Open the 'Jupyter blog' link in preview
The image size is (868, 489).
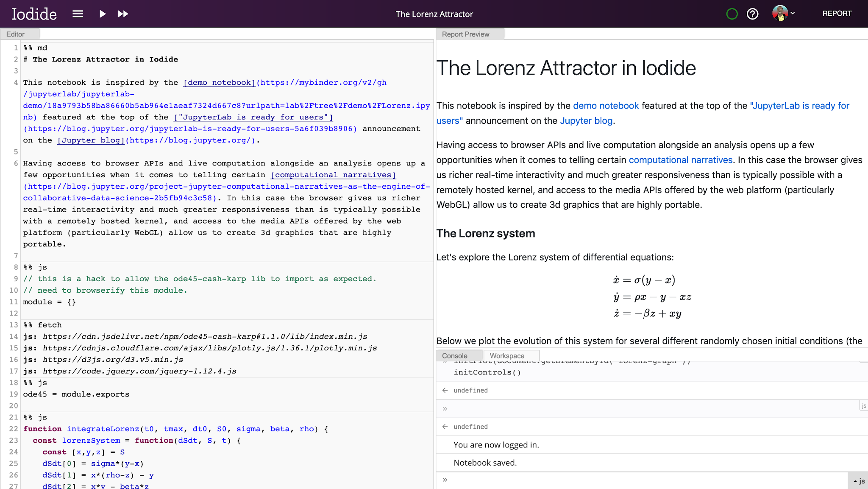(586, 121)
